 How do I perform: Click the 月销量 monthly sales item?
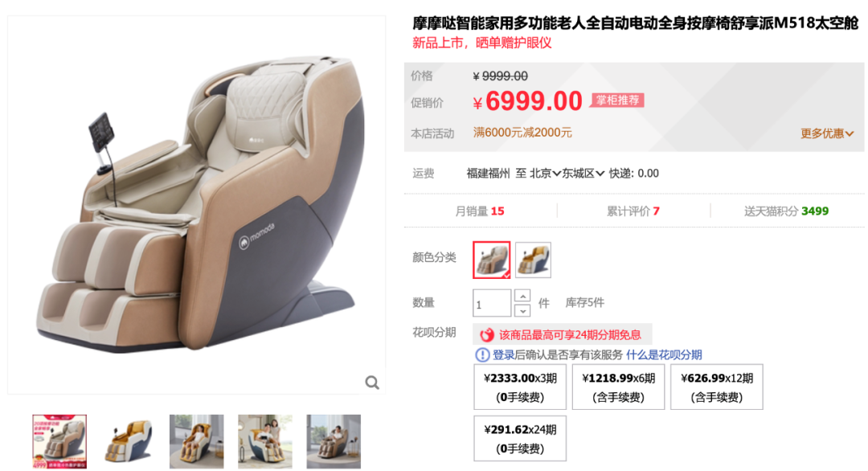pos(479,211)
